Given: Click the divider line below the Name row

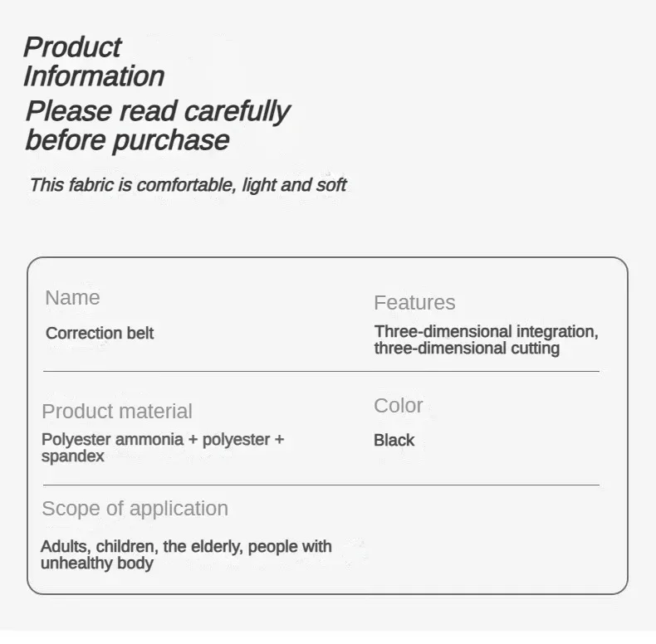Looking at the screenshot, I should click(x=321, y=371).
